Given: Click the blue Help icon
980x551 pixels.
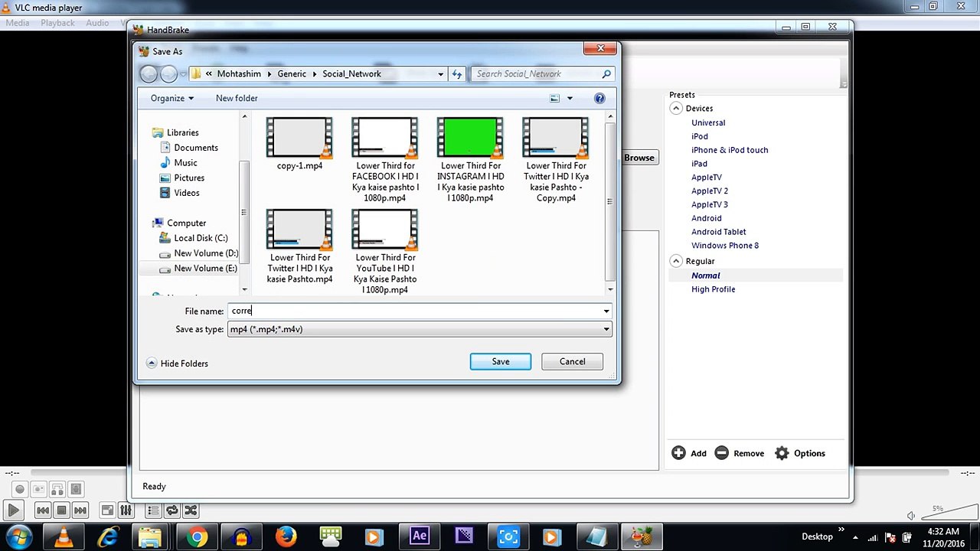Looking at the screenshot, I should pyautogui.click(x=599, y=98).
